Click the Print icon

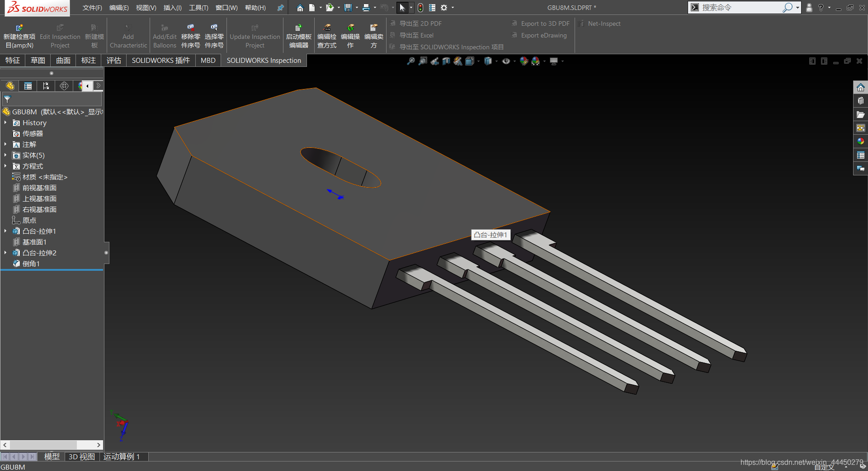tap(366, 8)
